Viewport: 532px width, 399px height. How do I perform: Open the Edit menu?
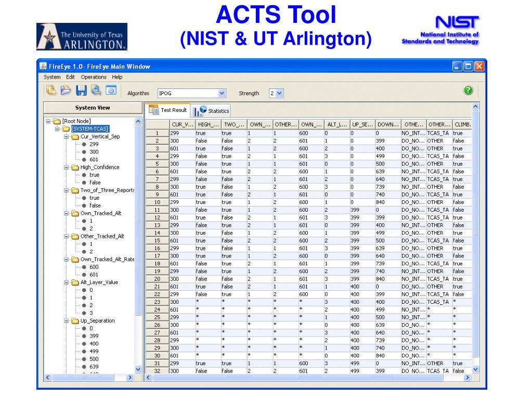[71, 77]
